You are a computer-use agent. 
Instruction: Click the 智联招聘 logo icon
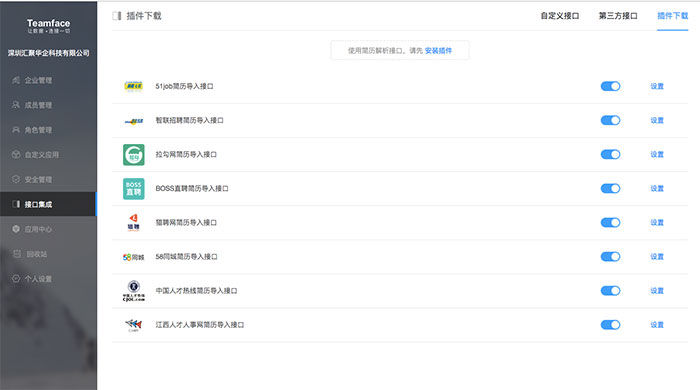pos(133,120)
